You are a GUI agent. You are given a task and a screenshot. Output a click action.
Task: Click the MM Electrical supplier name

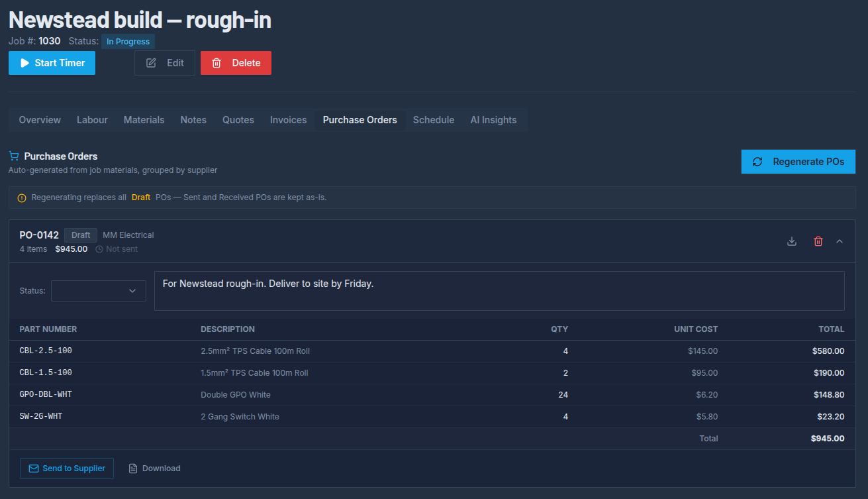click(128, 235)
